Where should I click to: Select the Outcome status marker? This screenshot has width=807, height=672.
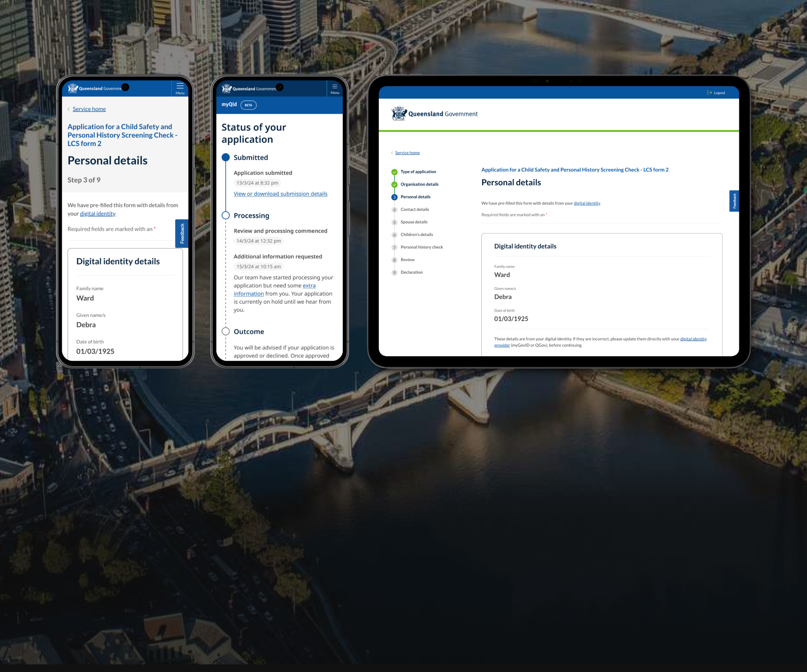226,331
